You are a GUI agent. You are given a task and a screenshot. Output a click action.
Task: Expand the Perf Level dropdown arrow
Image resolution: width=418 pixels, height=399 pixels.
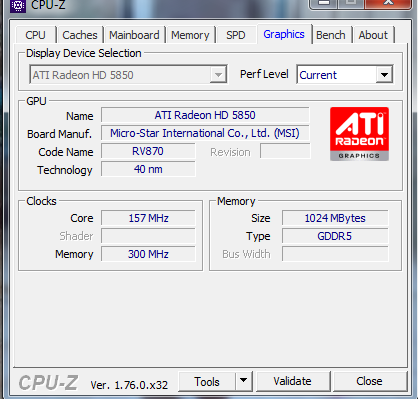tap(384, 75)
